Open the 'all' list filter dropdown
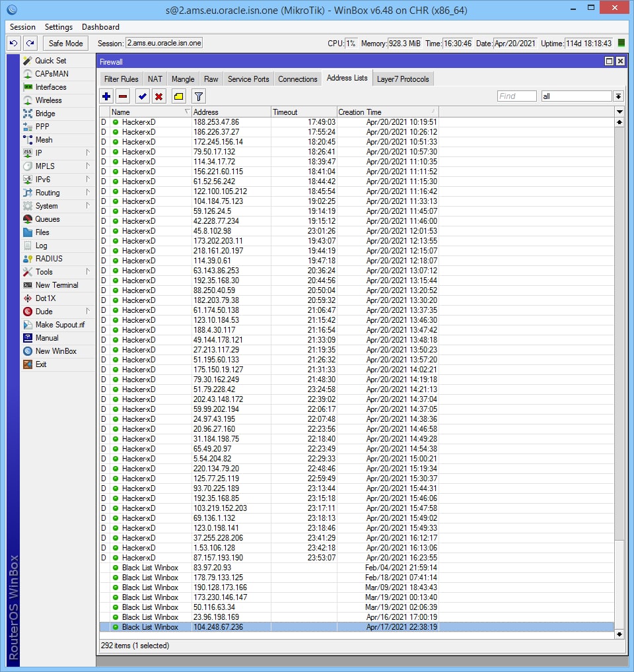 pos(618,96)
